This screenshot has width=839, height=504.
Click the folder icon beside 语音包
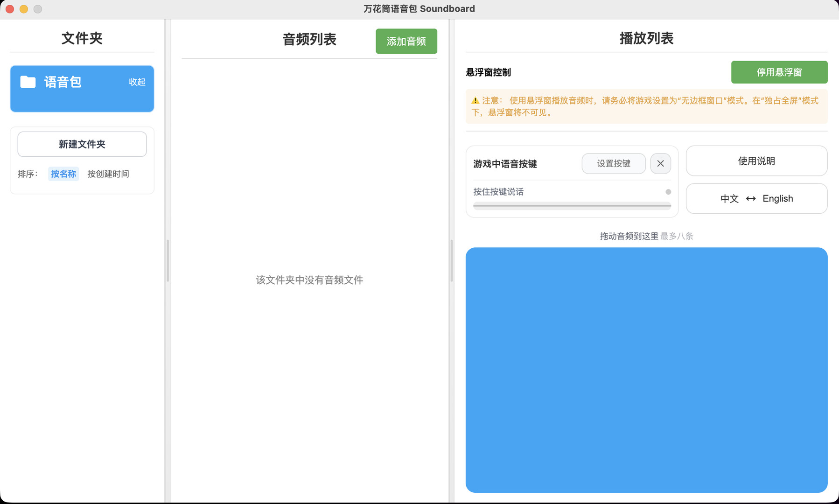(x=28, y=82)
